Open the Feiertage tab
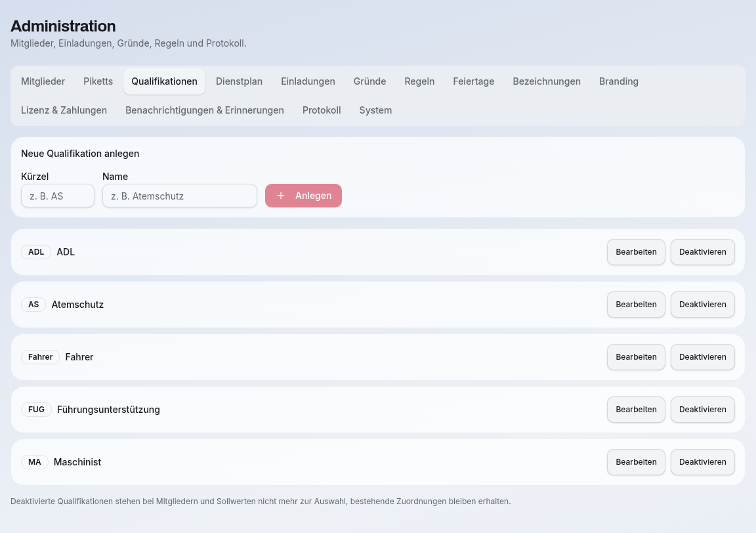756x533 pixels. coord(473,81)
